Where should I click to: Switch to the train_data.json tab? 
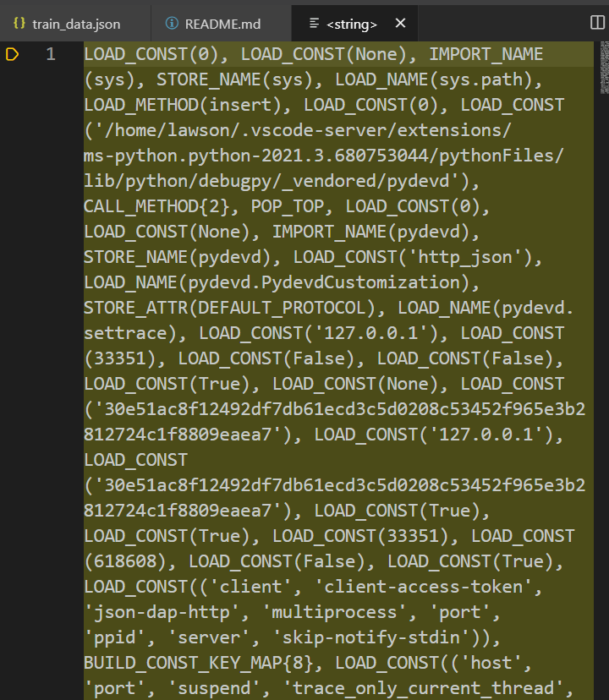coord(75,24)
